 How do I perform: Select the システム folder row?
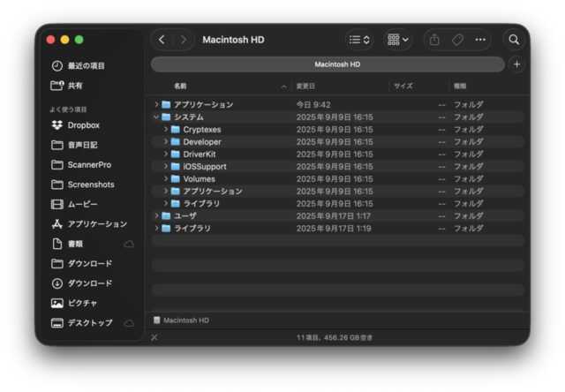337,117
